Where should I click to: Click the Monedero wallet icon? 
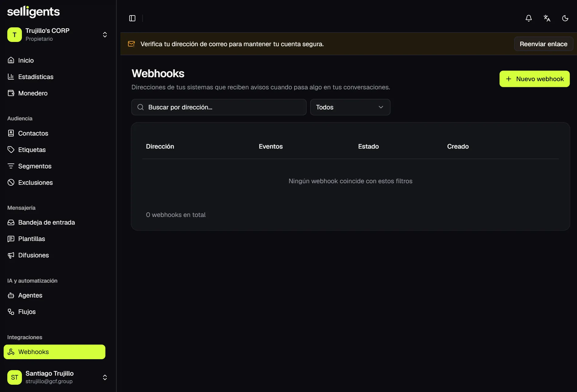pos(11,93)
